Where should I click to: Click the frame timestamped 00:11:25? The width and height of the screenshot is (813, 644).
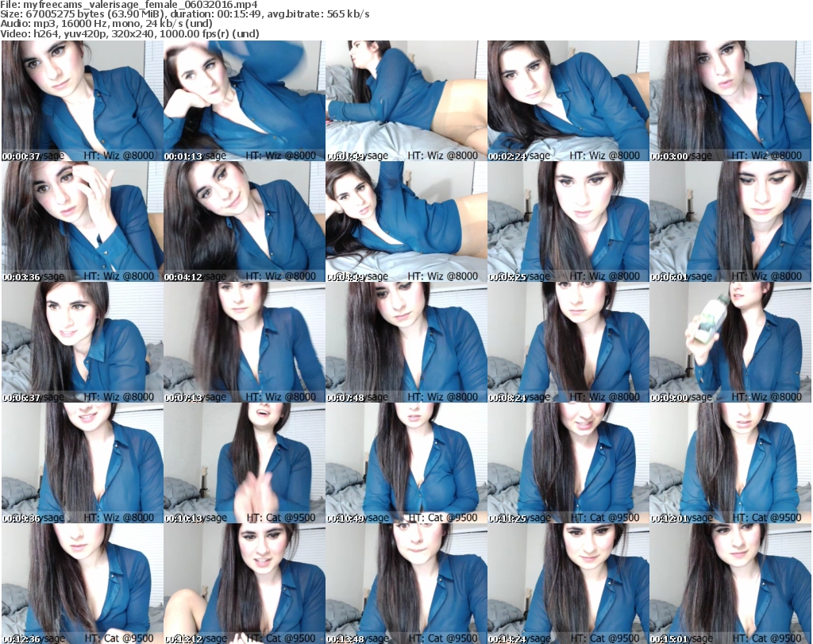pyautogui.click(x=568, y=463)
